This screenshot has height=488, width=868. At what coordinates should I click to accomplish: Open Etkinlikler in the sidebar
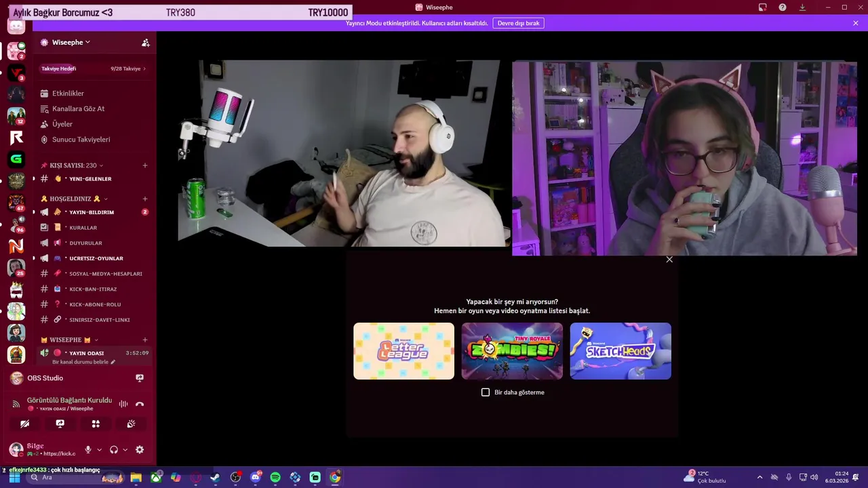click(94, 93)
